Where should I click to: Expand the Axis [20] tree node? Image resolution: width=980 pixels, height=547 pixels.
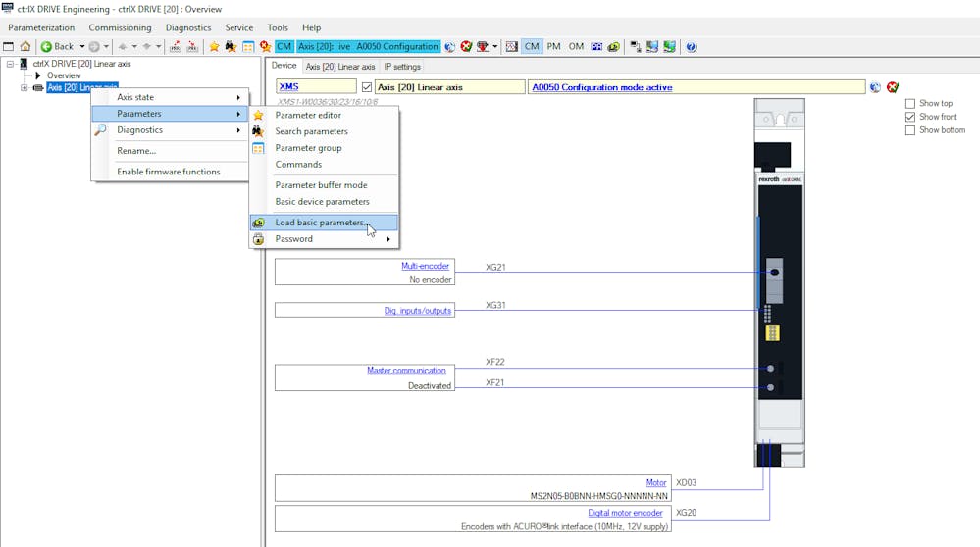tap(25, 87)
